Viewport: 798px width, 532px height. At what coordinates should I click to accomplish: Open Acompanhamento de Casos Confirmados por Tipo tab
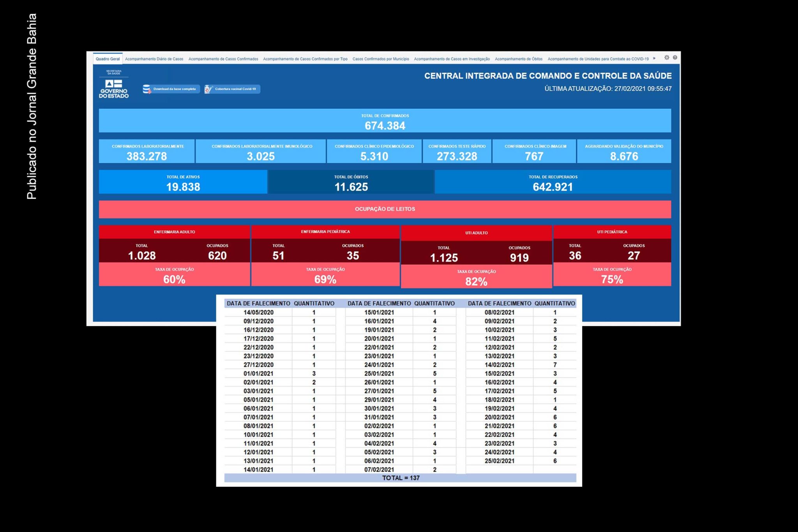coord(305,59)
